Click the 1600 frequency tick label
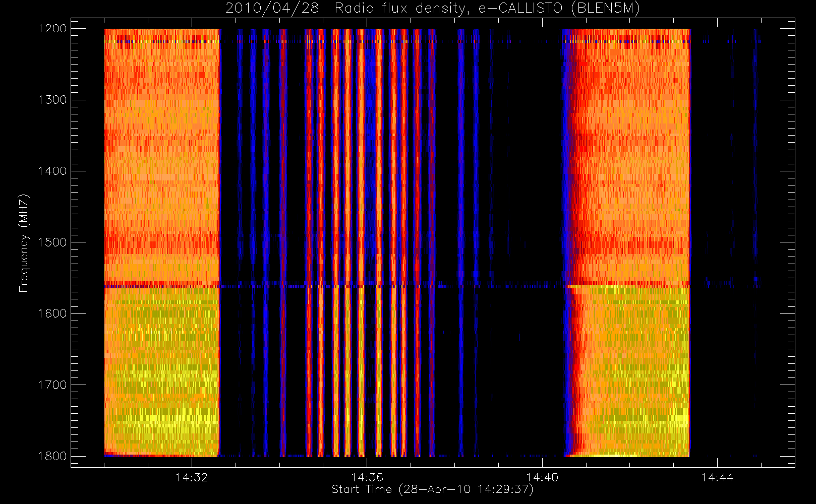Image resolution: width=816 pixels, height=504 pixels. pos(52,313)
